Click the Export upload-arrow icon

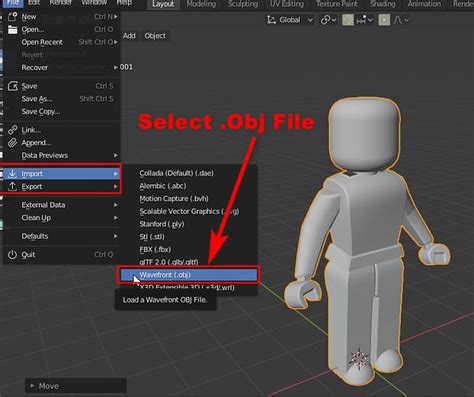(12, 186)
